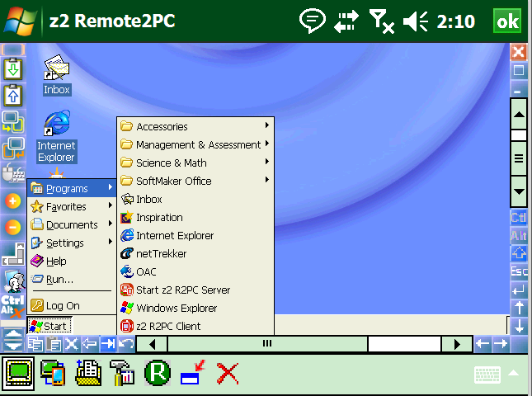
Task: Click the cut X icon in the edit toolbar
Action: tap(72, 344)
